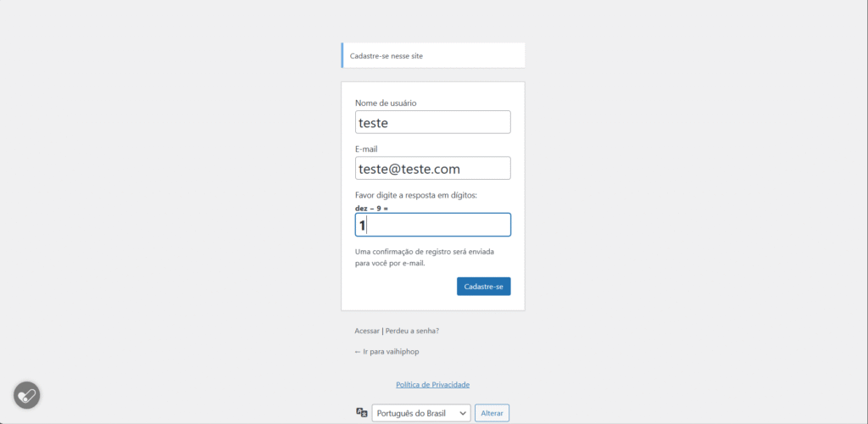The width and height of the screenshot is (868, 424).
Task: Open the Política de Privacidade link
Action: coord(432,384)
